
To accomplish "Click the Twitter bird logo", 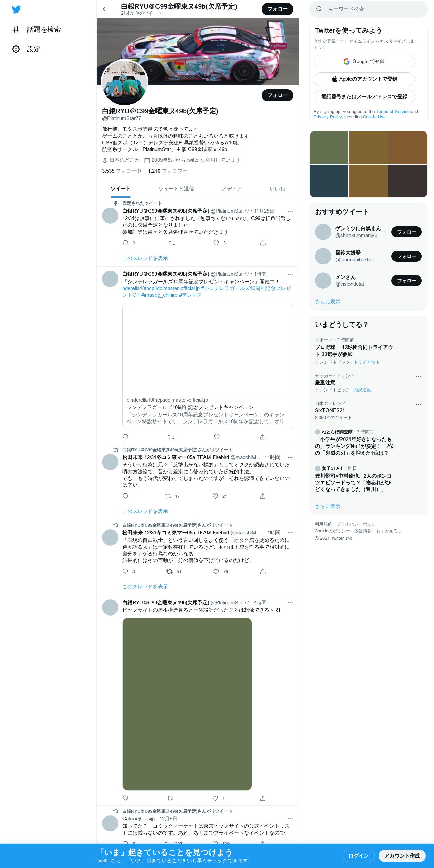I will pyautogui.click(x=16, y=9).
